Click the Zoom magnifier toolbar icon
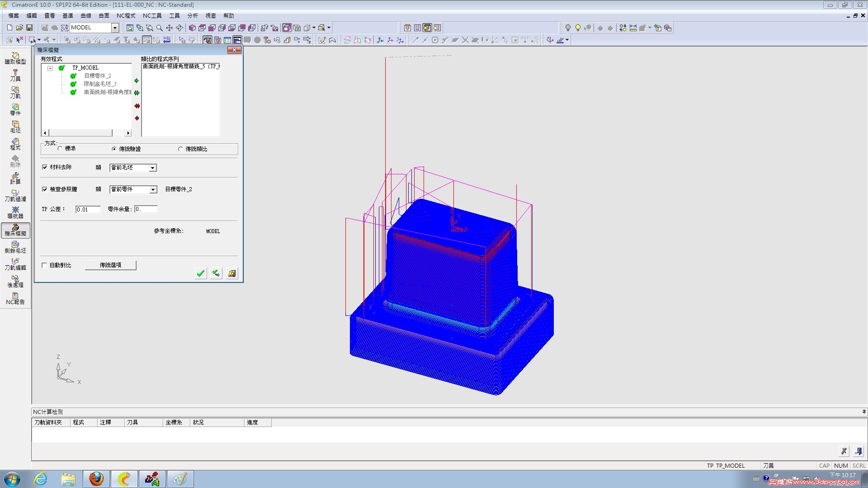 tap(160, 28)
